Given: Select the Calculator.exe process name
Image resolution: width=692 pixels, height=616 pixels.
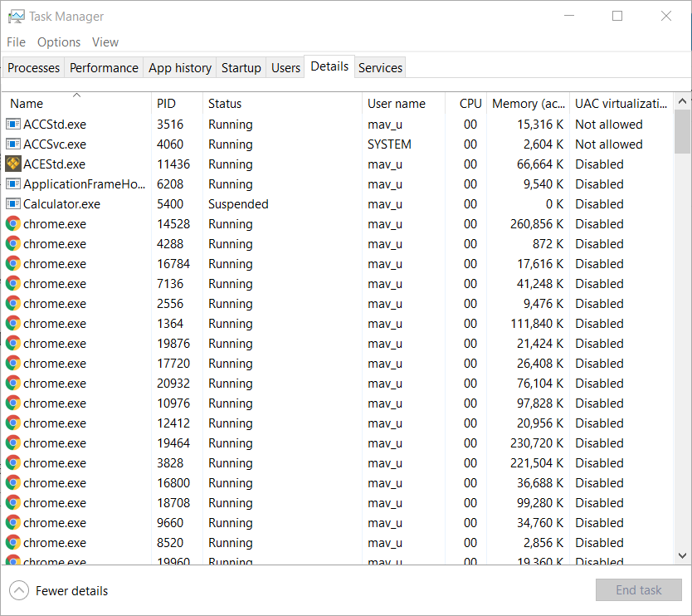Looking at the screenshot, I should click(x=61, y=204).
